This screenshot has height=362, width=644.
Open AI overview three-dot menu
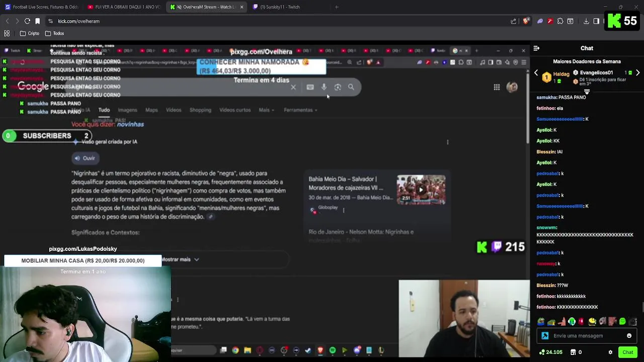pos(448,142)
